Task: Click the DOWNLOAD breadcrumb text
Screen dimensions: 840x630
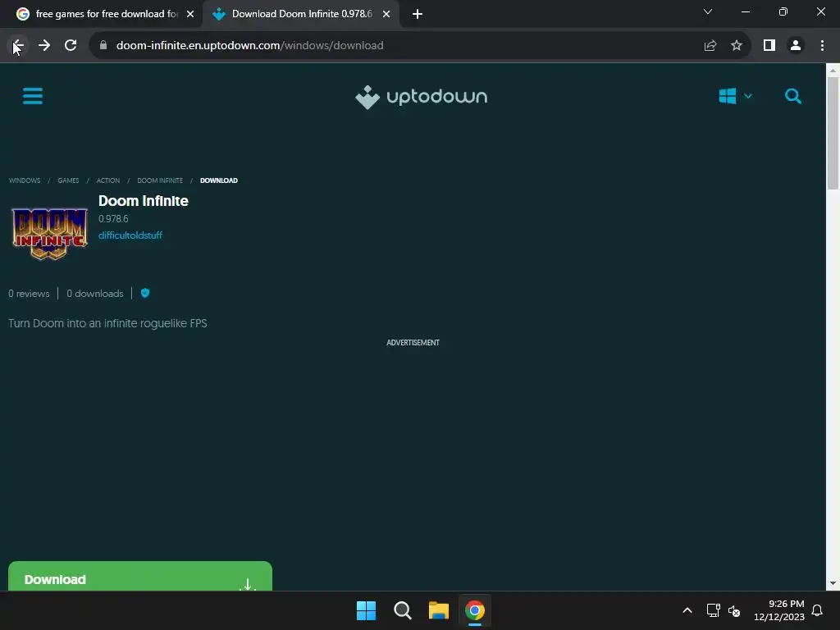Action: point(218,180)
